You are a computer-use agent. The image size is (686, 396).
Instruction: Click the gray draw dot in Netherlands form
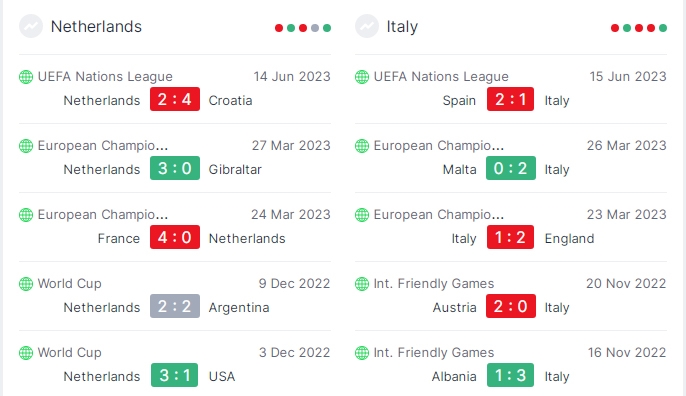pos(315,28)
